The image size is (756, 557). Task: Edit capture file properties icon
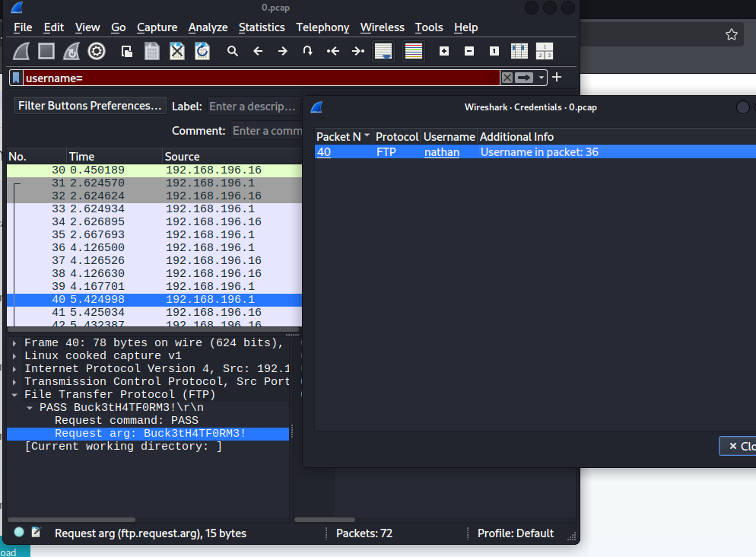click(37, 532)
